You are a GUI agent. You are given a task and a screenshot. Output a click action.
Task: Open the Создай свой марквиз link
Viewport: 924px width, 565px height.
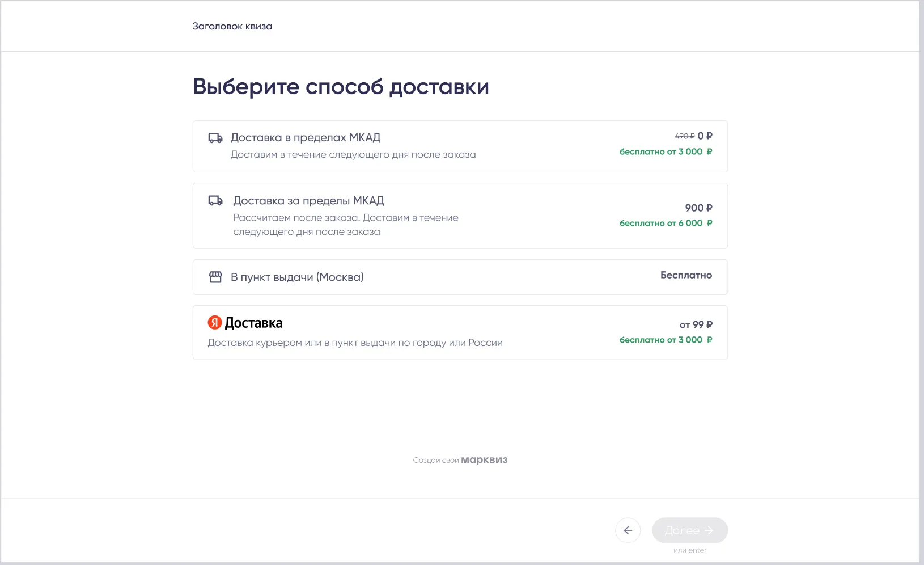pos(460,460)
